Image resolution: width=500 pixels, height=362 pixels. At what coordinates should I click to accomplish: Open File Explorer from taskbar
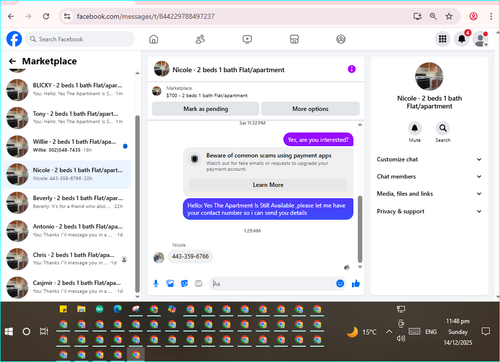tap(81, 309)
